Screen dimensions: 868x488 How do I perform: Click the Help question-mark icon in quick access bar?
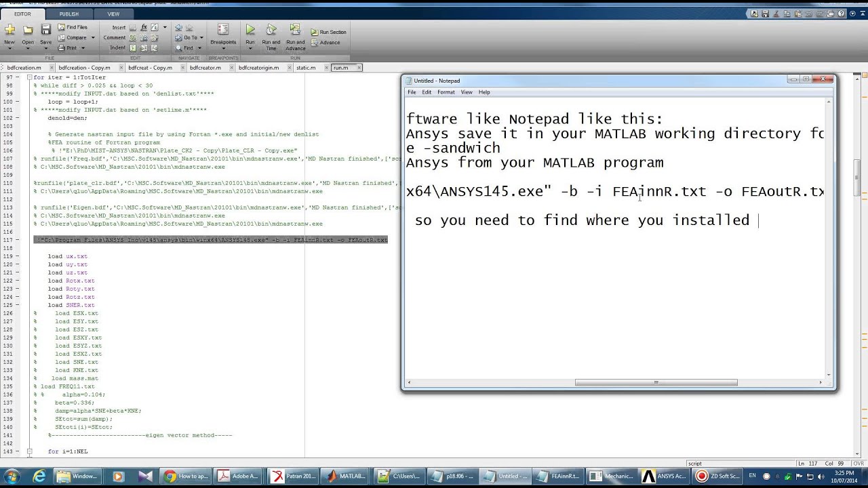pos(841,14)
